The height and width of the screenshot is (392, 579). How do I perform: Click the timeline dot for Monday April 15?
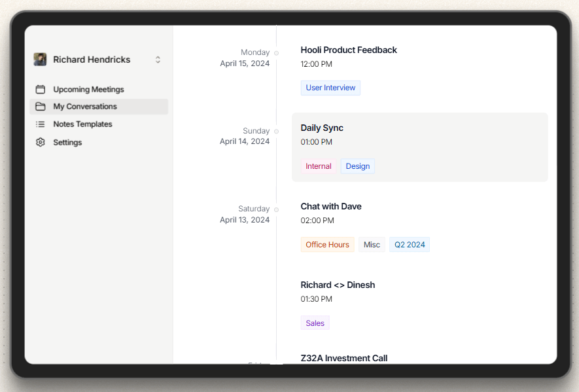point(275,52)
